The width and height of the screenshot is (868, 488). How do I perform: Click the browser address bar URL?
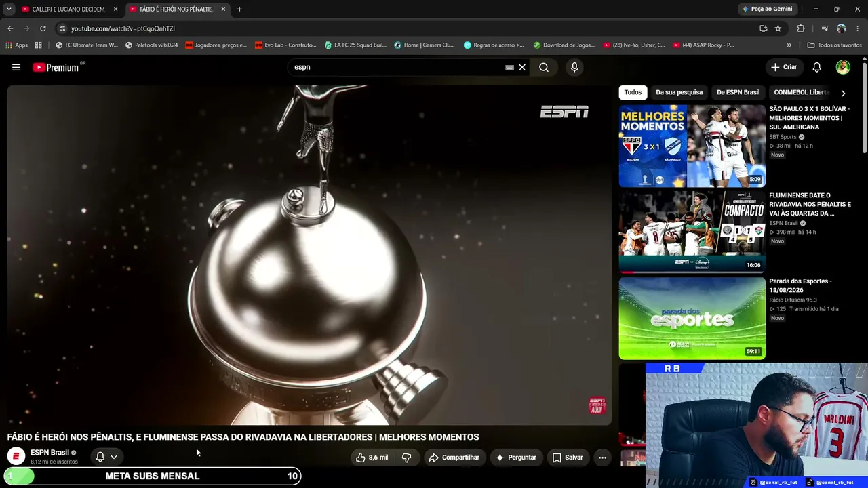[x=123, y=28]
